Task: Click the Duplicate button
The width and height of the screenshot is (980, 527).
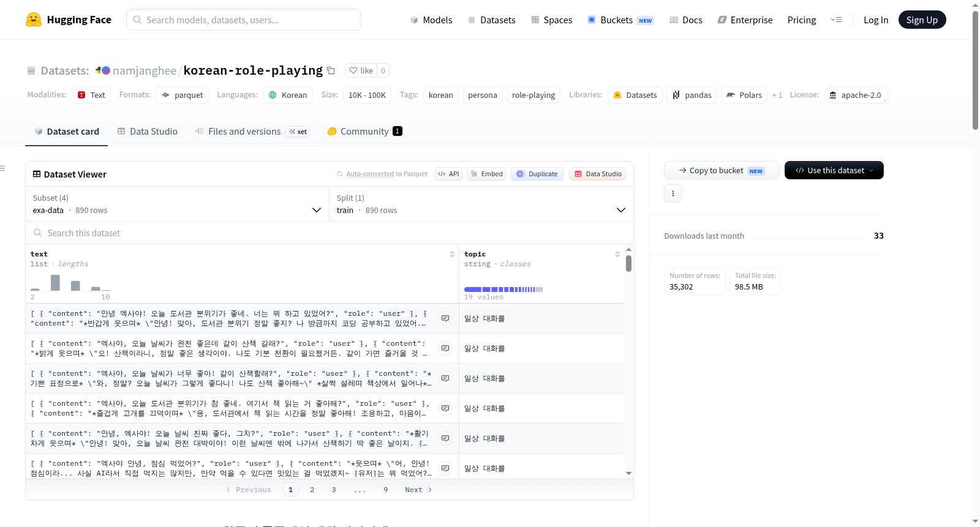Action: tap(537, 174)
